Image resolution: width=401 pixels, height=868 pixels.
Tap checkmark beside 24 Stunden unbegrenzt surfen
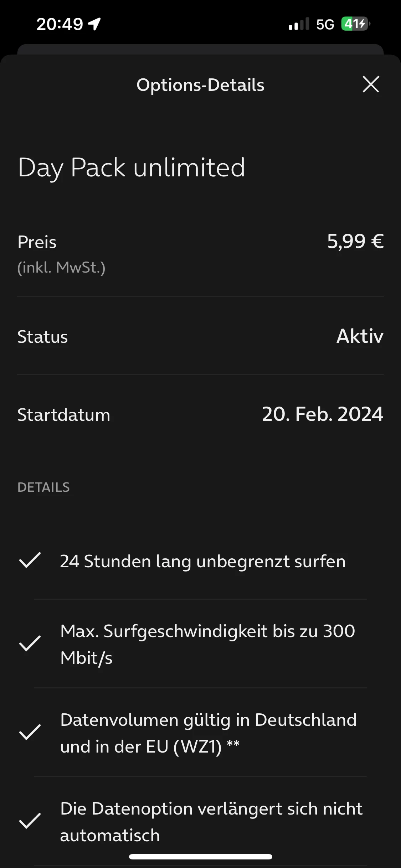(x=30, y=560)
